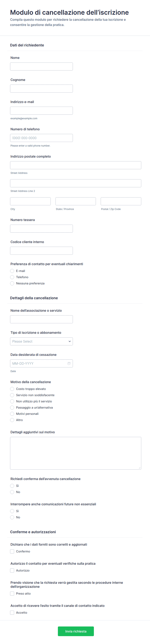
Task: Select E-mail as contact preference
Action: coord(12,271)
